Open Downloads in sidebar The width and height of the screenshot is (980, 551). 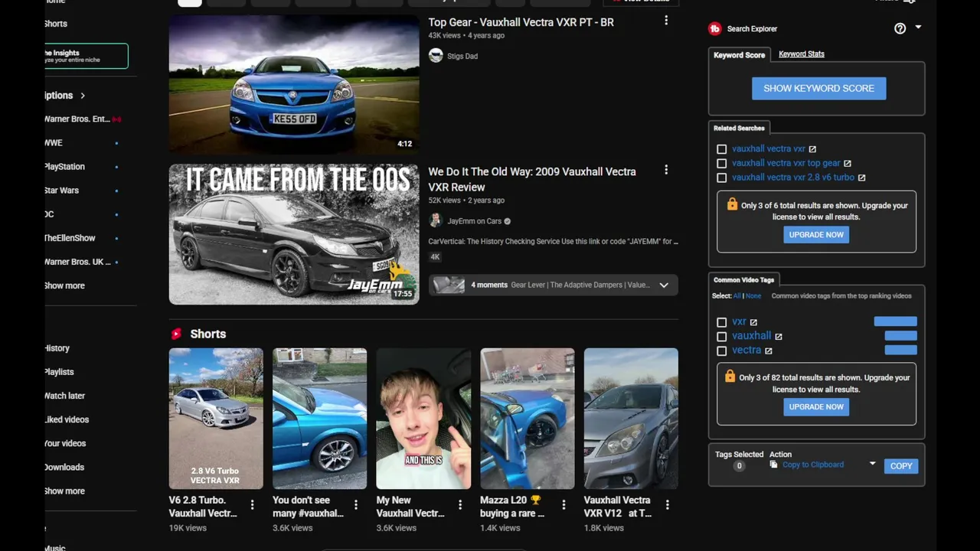click(64, 467)
